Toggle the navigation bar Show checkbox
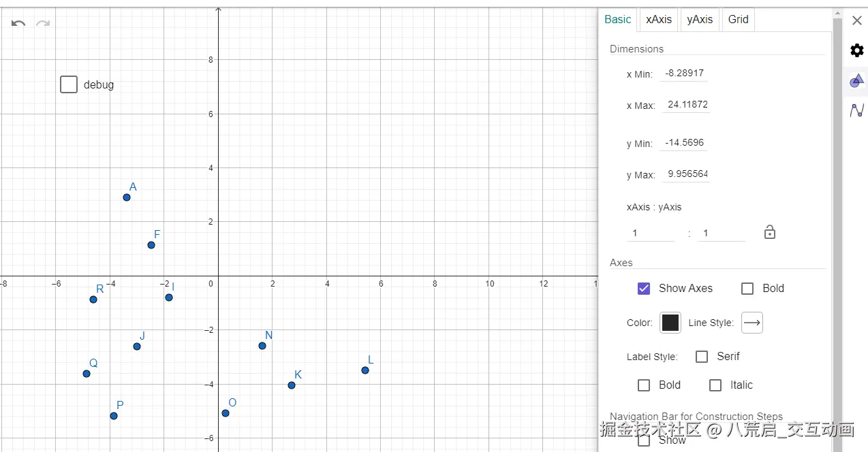This screenshot has width=868, height=452. coord(644,440)
